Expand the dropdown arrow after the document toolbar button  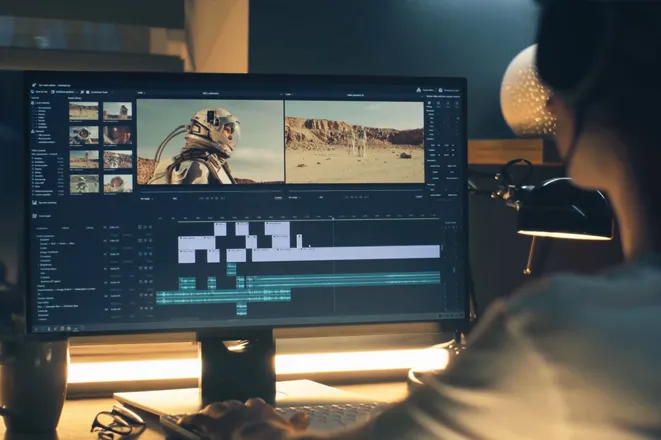click(x=77, y=92)
